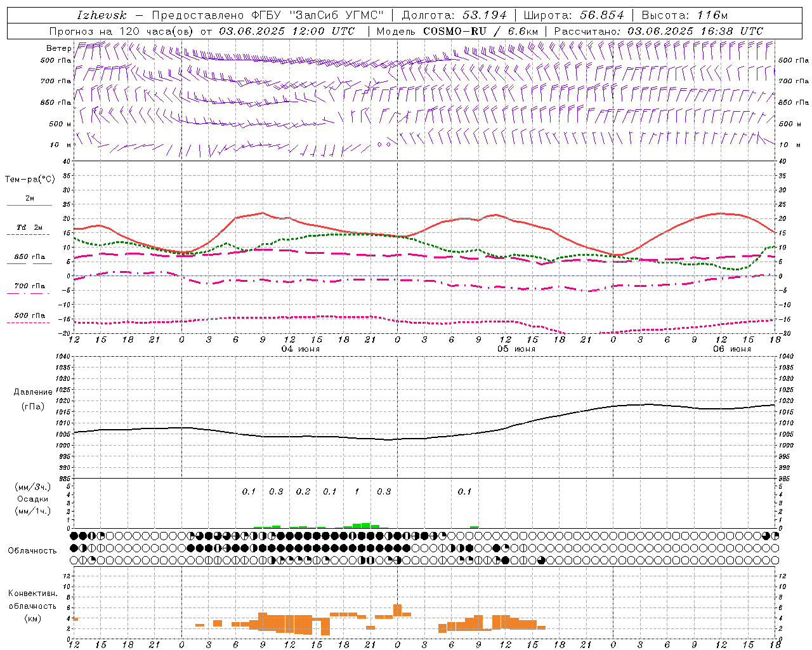812x650 pixels.
Task: Click the 'Облачность' cloud cover label
Action: (32, 551)
